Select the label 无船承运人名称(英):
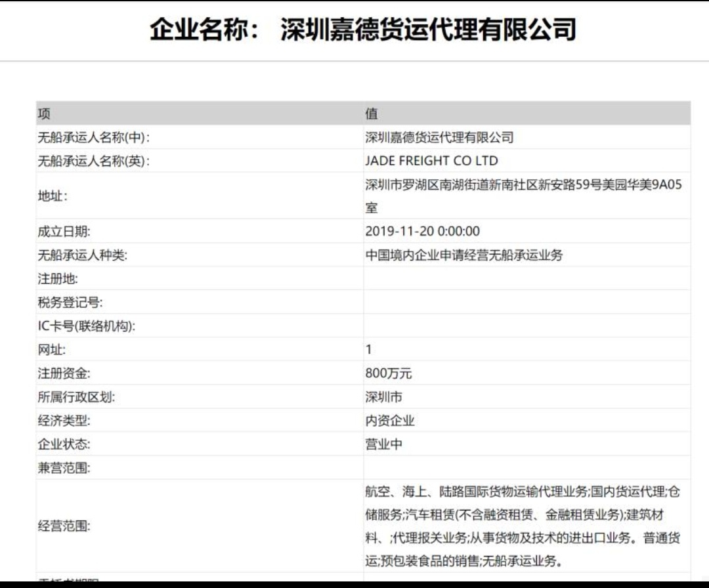Image resolution: width=709 pixels, height=588 pixels. point(94,161)
